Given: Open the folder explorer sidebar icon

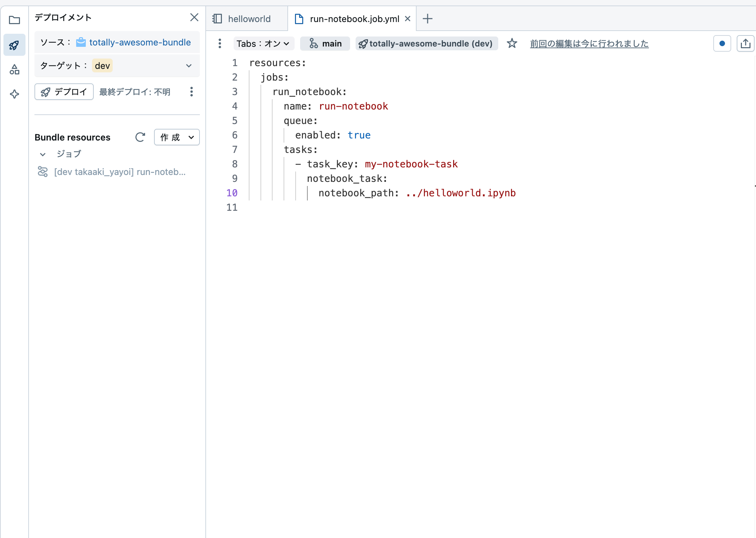Looking at the screenshot, I should point(14,20).
